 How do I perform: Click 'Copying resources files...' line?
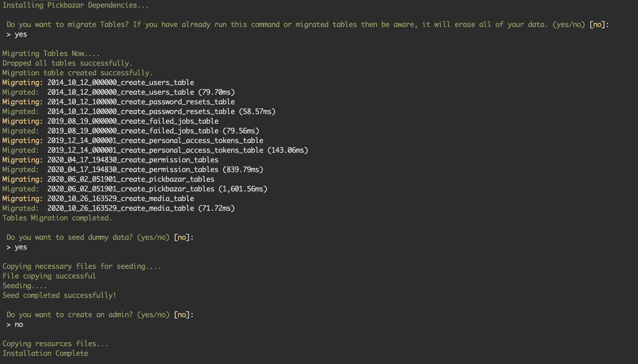click(x=55, y=344)
